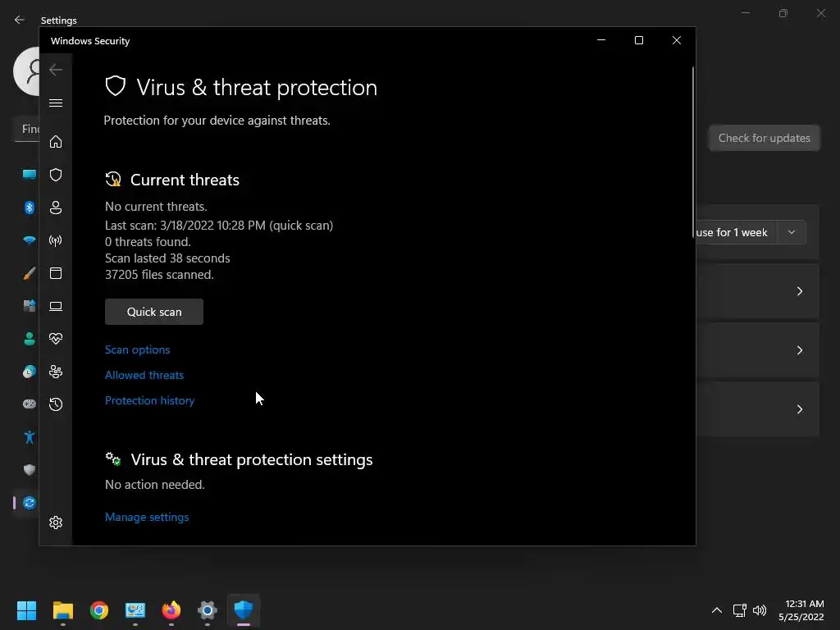Open Control Panel app in taskbar
The image size is (840, 630).
point(135,610)
